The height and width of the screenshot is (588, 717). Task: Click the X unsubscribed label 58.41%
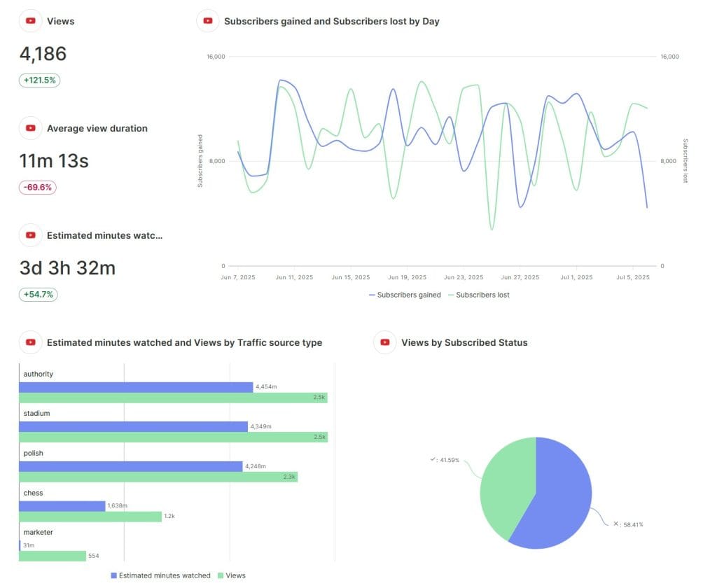click(628, 524)
